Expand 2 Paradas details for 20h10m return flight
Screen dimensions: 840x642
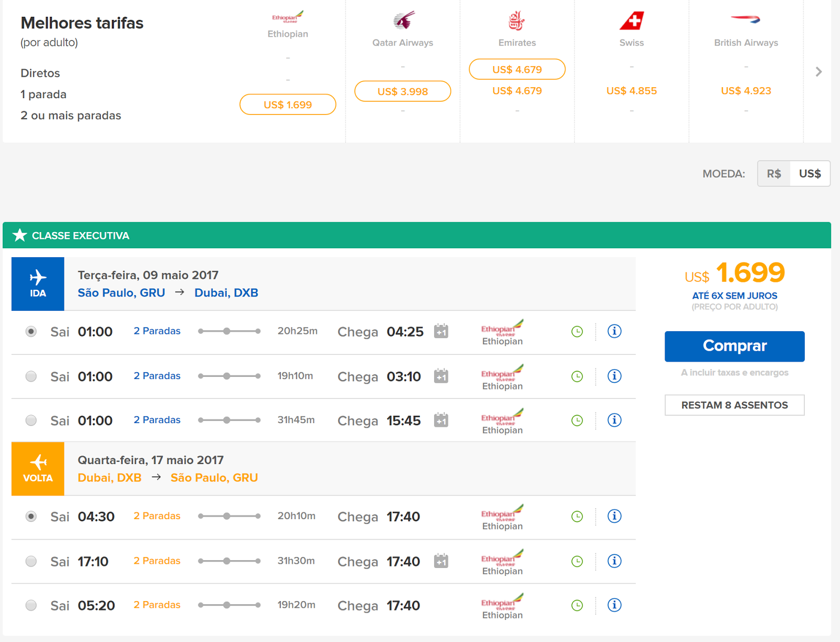[157, 516]
